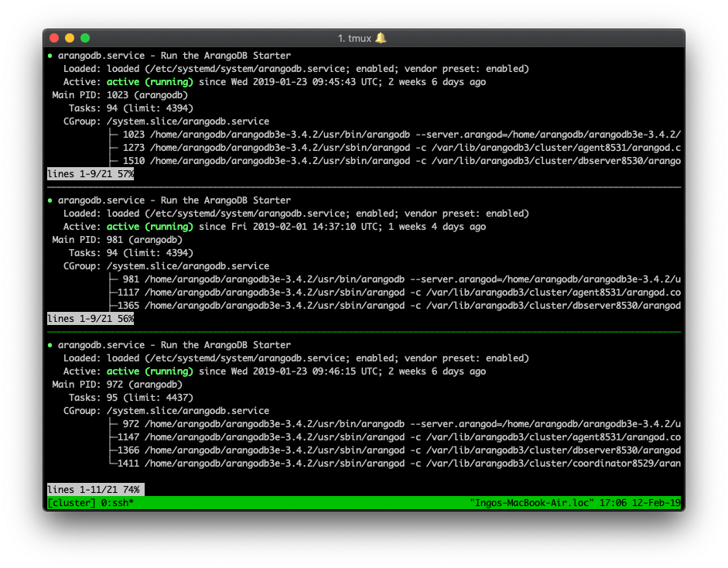
Task: Click the green status dot of the bottom service
Action: pyautogui.click(x=49, y=344)
